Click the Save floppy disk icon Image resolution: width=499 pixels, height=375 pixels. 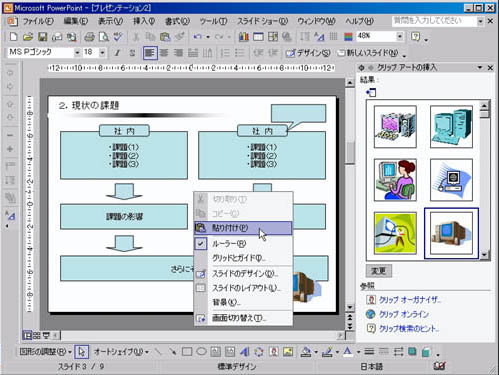pos(43,36)
